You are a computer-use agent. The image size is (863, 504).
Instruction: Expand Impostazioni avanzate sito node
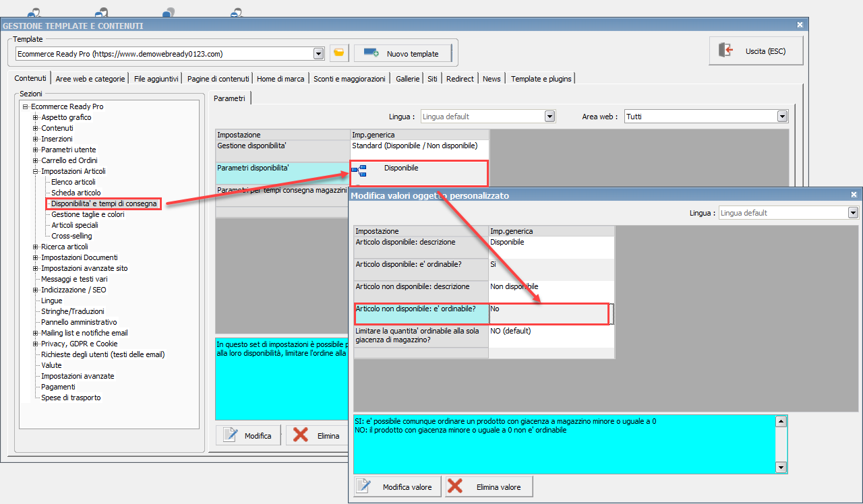(x=36, y=268)
